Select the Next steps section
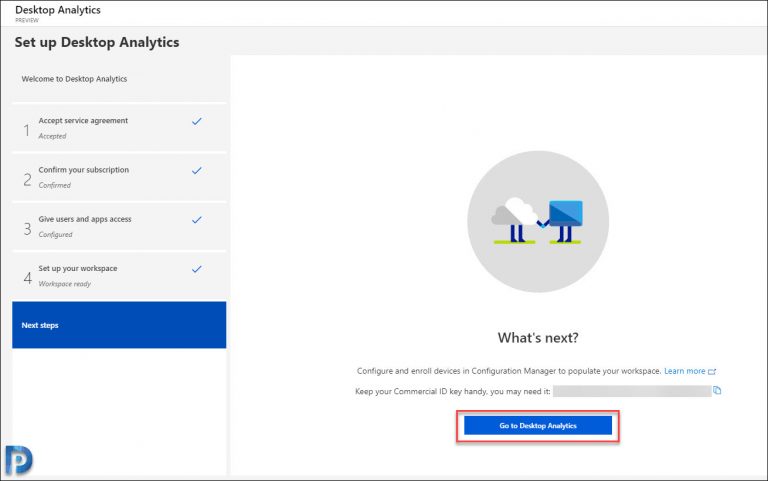This screenshot has height=481, width=768. pos(119,325)
